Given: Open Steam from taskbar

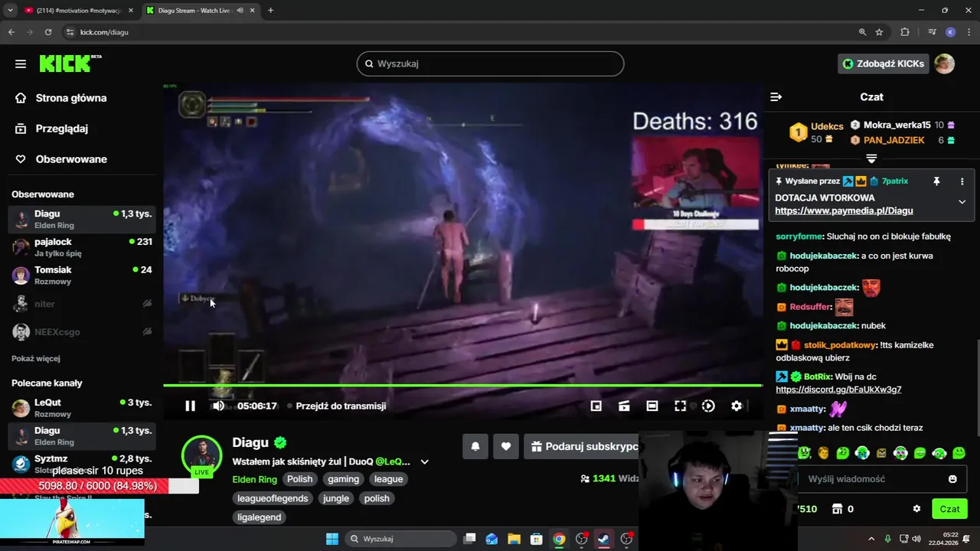Looking at the screenshot, I should (603, 539).
